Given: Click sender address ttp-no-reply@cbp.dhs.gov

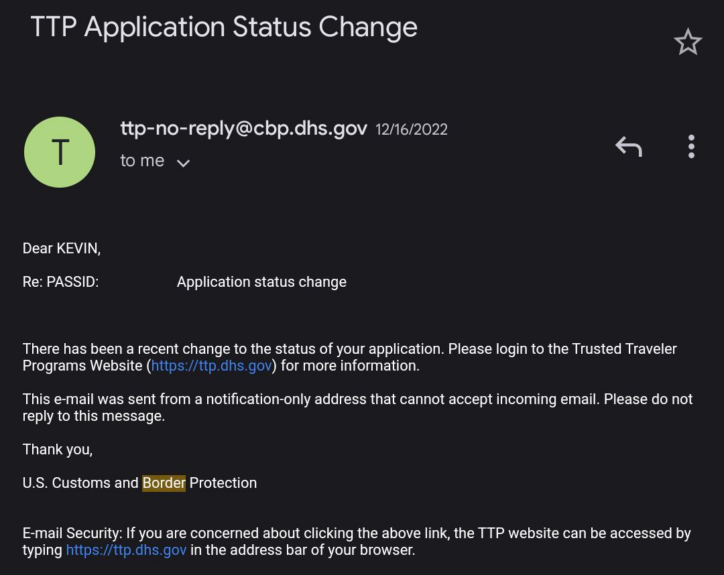Looking at the screenshot, I should coord(243,129).
